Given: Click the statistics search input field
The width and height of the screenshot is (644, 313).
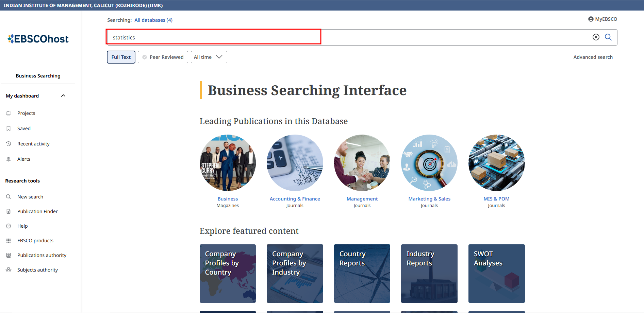Looking at the screenshot, I should click(214, 37).
